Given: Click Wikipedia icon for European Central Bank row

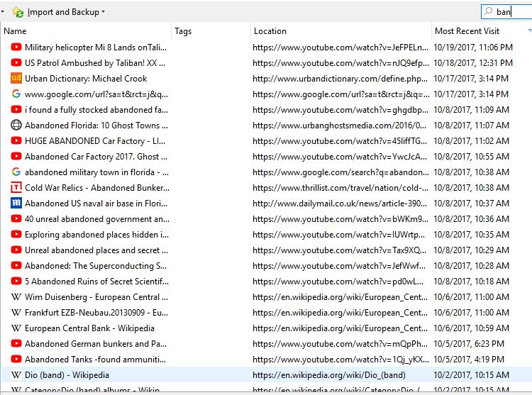Looking at the screenshot, I should coord(16,328).
